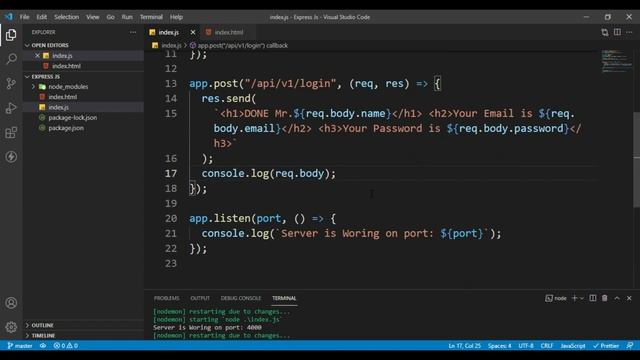Click the master branch status item
Screen dimensions: 640x360
20,346
